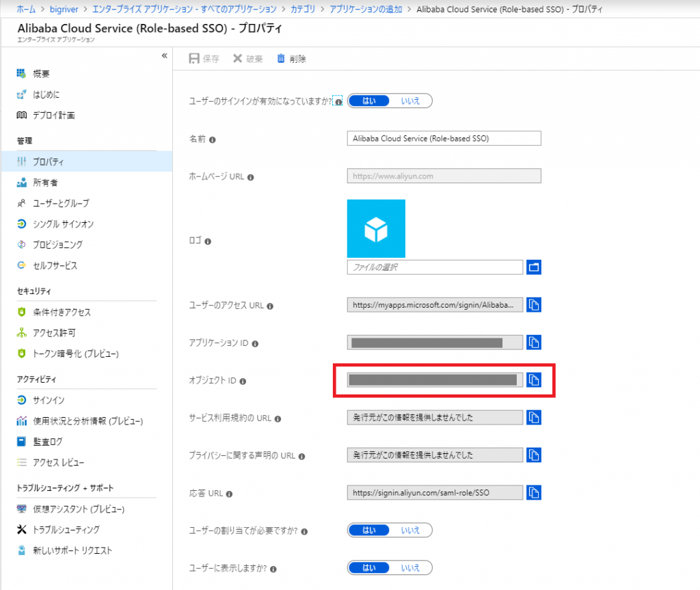Click the ホームページ URL field

pos(444,176)
